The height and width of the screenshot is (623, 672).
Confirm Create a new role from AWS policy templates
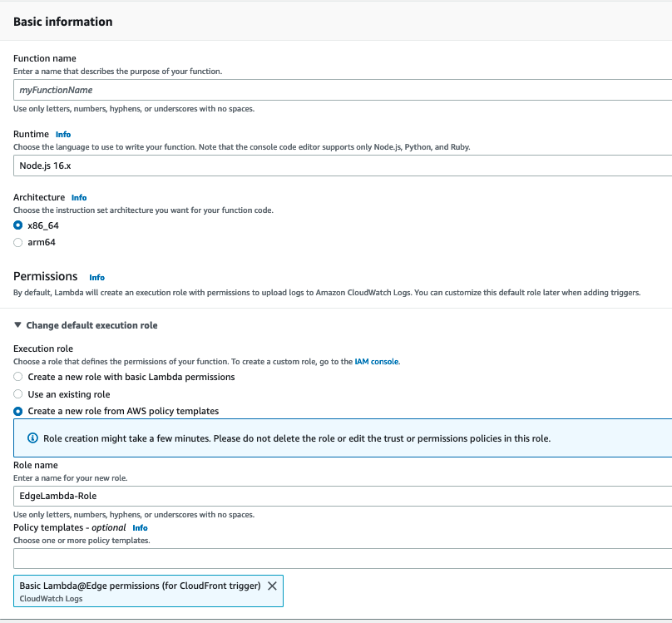pyautogui.click(x=17, y=410)
